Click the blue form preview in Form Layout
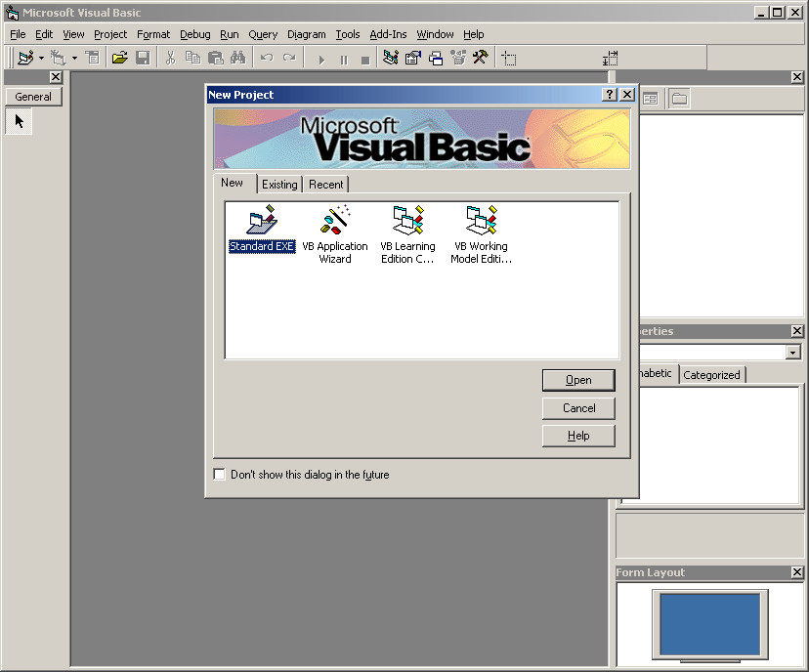 [x=710, y=624]
